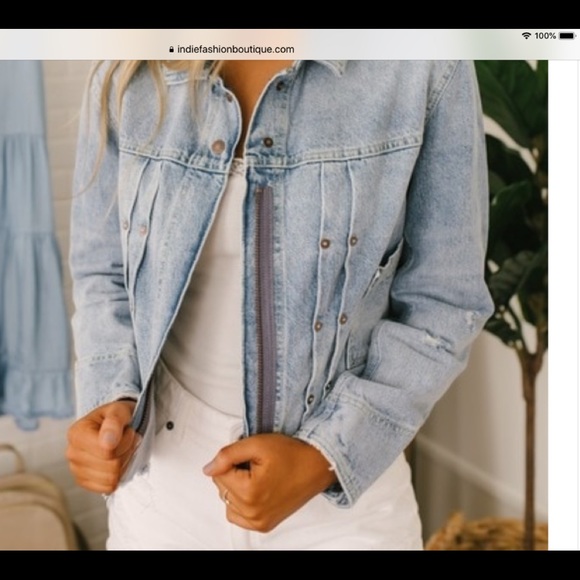Tap the indiefashionboutique.com address bar
This screenshot has height=580, width=580.
point(232,49)
